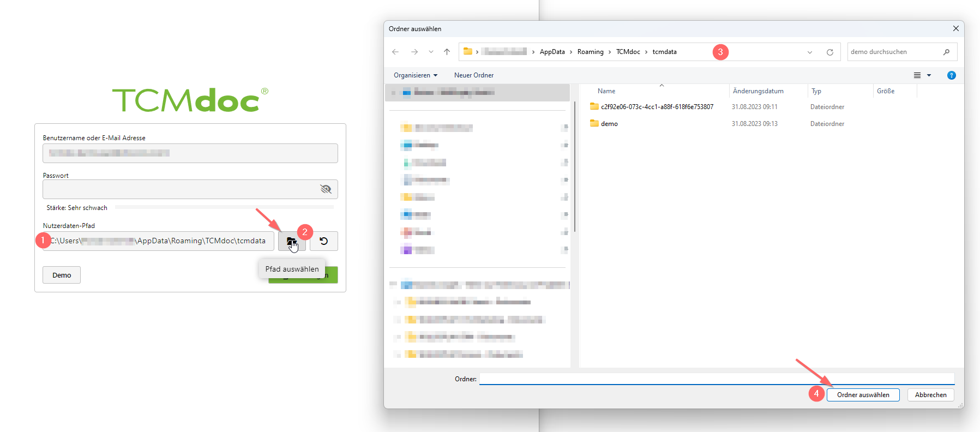The image size is (980, 432).
Task: Click the search magnifier icon
Action: click(x=946, y=52)
